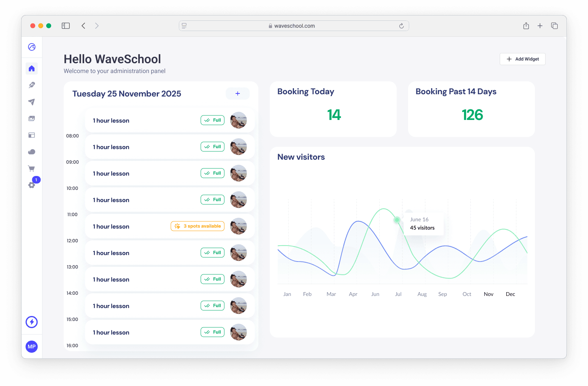588x386 pixels.
Task: Open the shopping cart icon
Action: pyautogui.click(x=32, y=168)
